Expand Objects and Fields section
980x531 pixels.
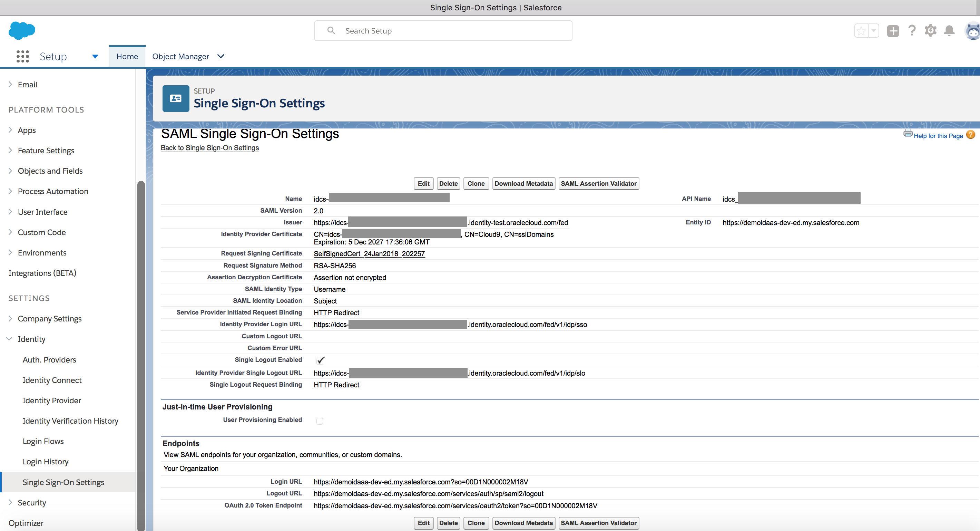10,171
